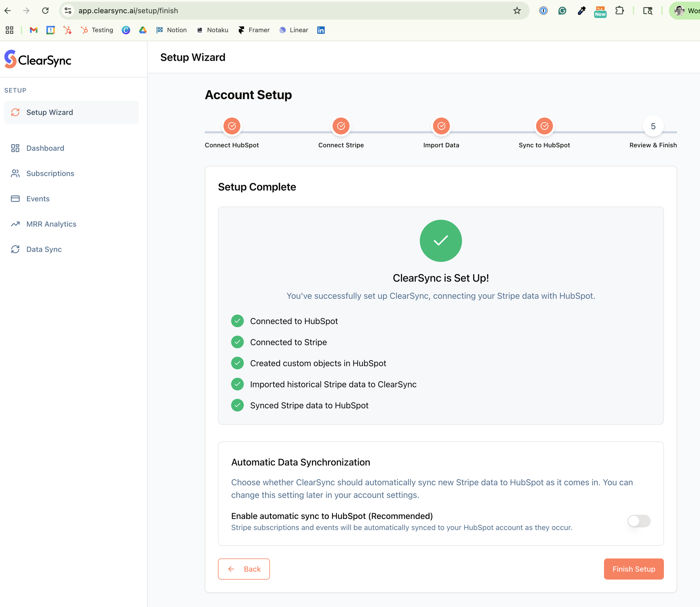Click step 5 Review & Finish marker
Viewport: 700px width, 607px height.
653,126
